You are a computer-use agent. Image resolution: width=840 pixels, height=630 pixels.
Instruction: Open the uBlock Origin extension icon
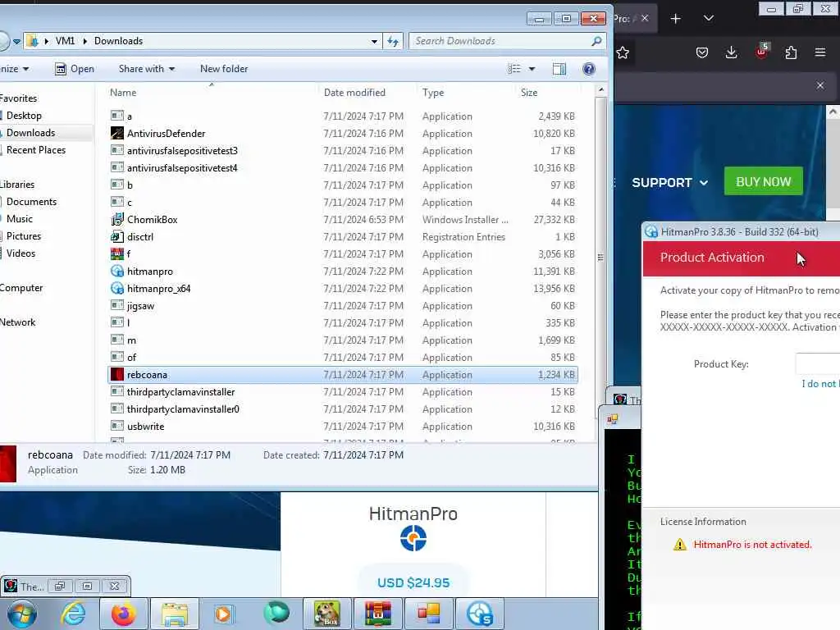click(761, 52)
